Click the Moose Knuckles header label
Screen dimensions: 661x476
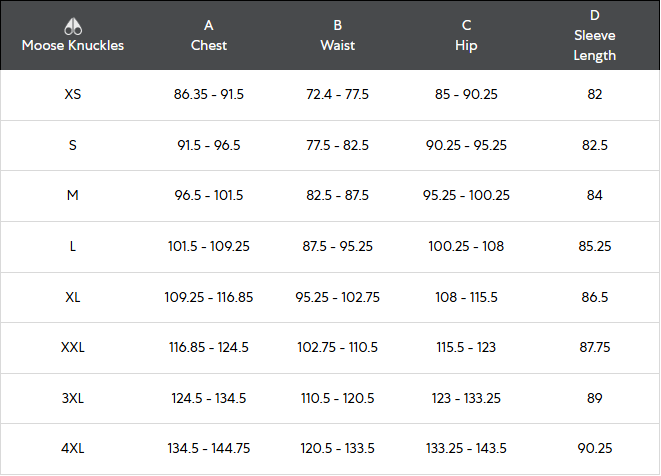[73, 46]
